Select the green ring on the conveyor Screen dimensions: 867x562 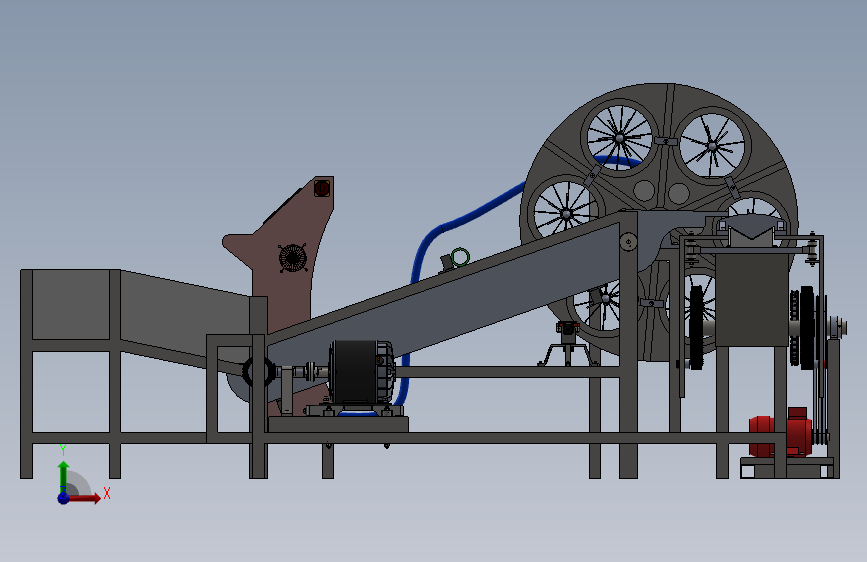(460, 257)
